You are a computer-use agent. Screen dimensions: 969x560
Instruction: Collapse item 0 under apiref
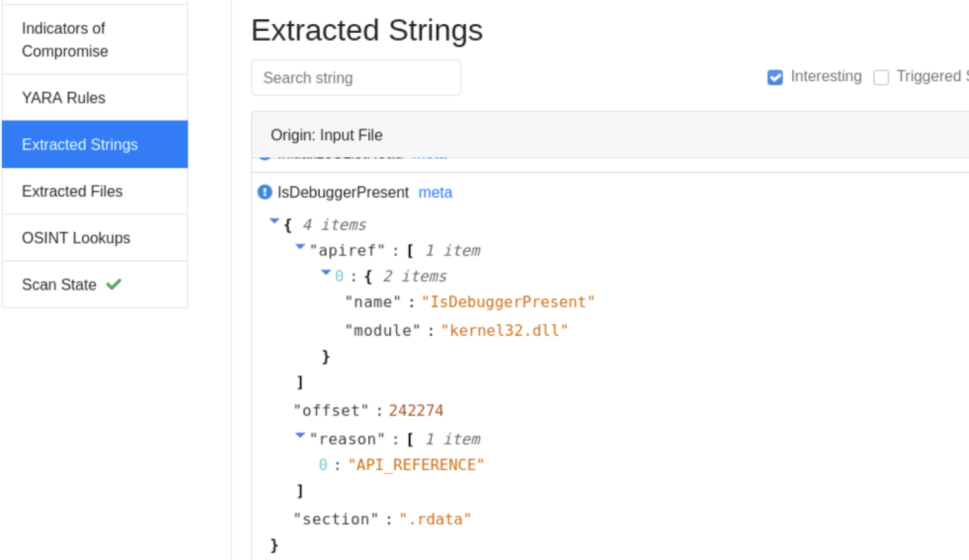click(326, 272)
